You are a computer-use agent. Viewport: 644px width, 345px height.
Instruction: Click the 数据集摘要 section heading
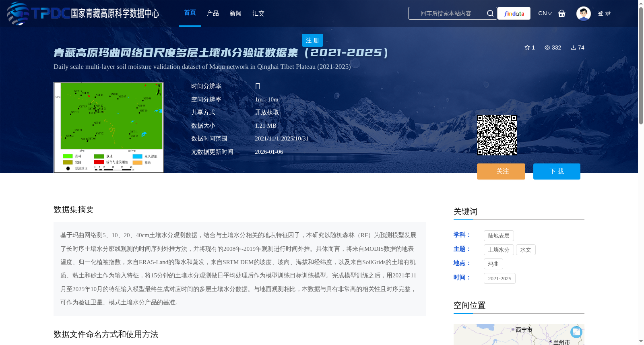[74, 209]
